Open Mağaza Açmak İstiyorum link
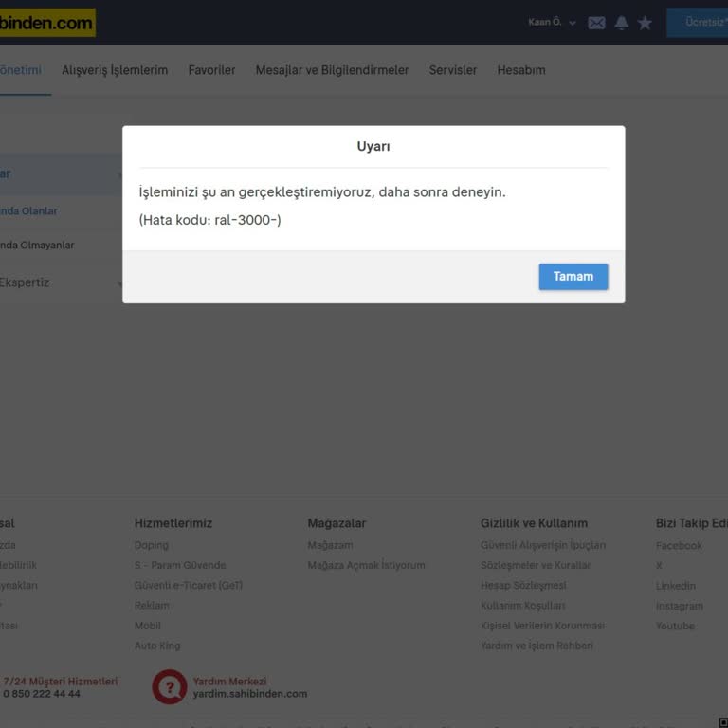This screenshot has width=728, height=728. [x=366, y=565]
